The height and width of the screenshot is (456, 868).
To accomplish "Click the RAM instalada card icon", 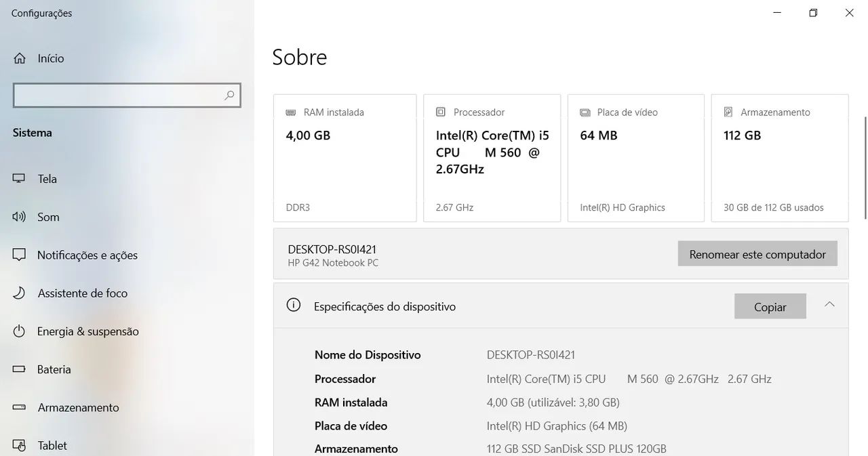I will 291,112.
